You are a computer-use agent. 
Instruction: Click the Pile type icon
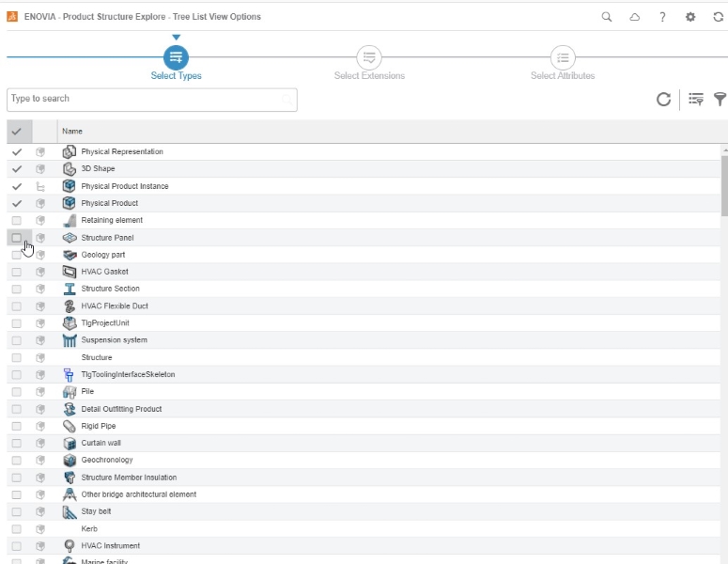[x=70, y=392]
